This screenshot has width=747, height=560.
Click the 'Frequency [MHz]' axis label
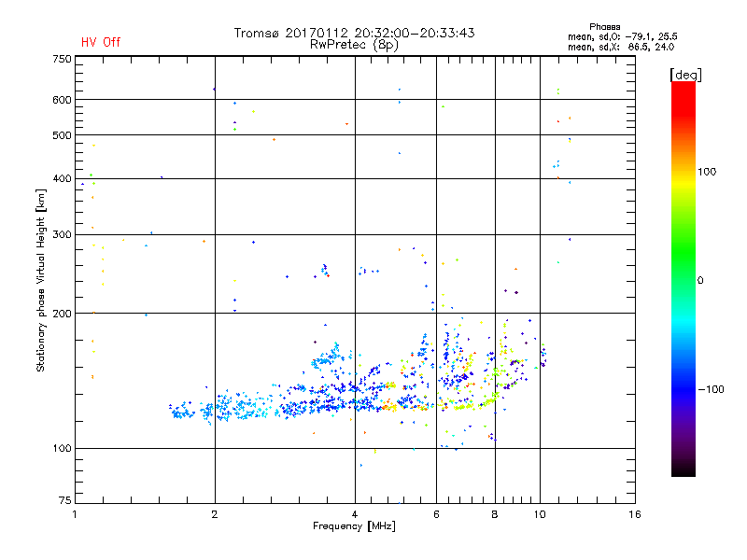354,526
